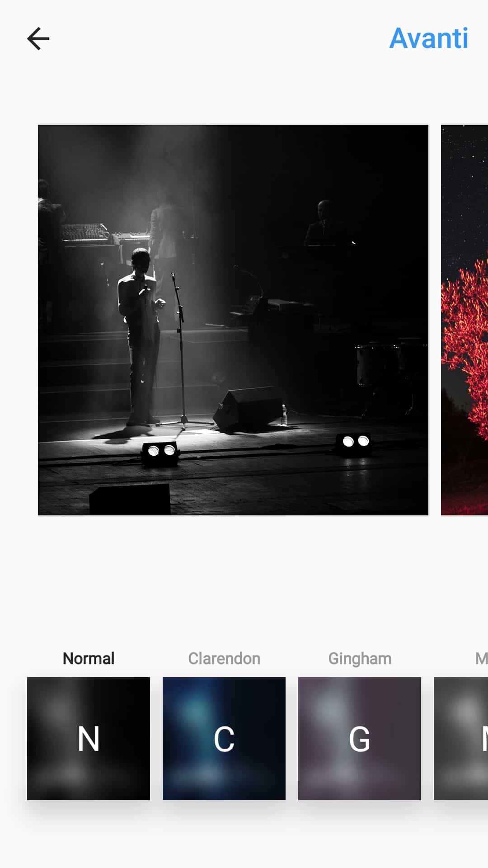Tap the right twin stage floor lights
This screenshot has height=868, width=488.
coord(355,443)
